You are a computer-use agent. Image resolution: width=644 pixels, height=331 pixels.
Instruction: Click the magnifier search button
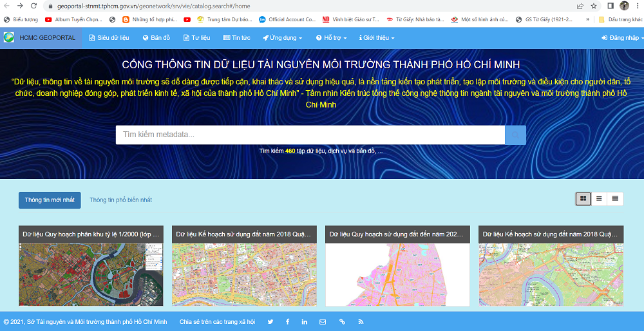[515, 135]
